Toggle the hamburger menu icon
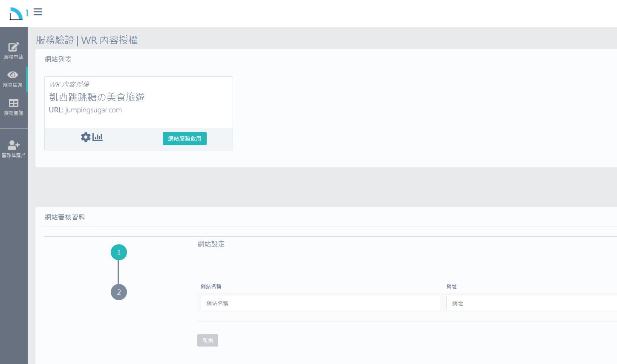This screenshot has width=617, height=364. click(38, 12)
